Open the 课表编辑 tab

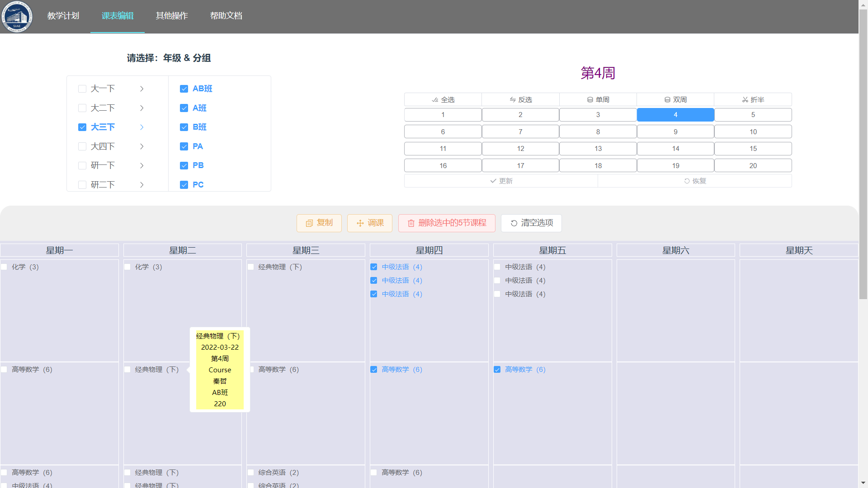coord(118,16)
